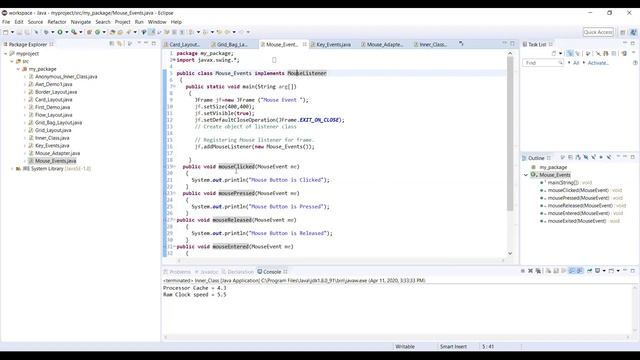Collapse all in the Outline view
This screenshot has height=360, width=640.
point(570,157)
